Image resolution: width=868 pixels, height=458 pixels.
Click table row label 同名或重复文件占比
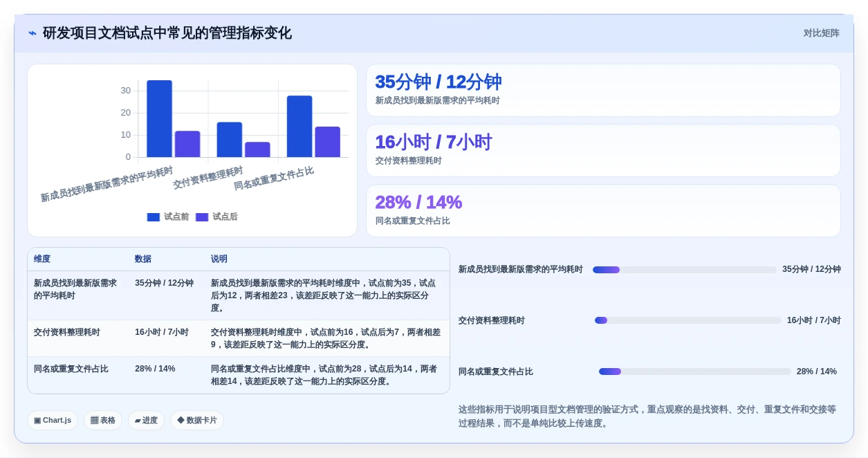click(71, 369)
